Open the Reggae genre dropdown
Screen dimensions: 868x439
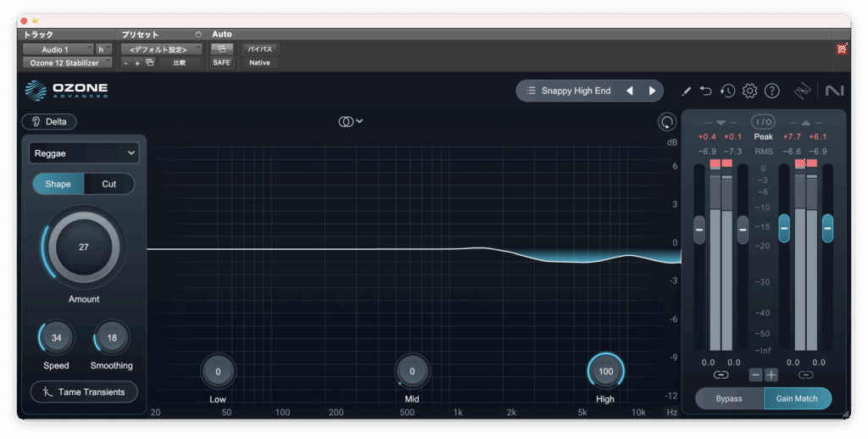[x=84, y=153]
